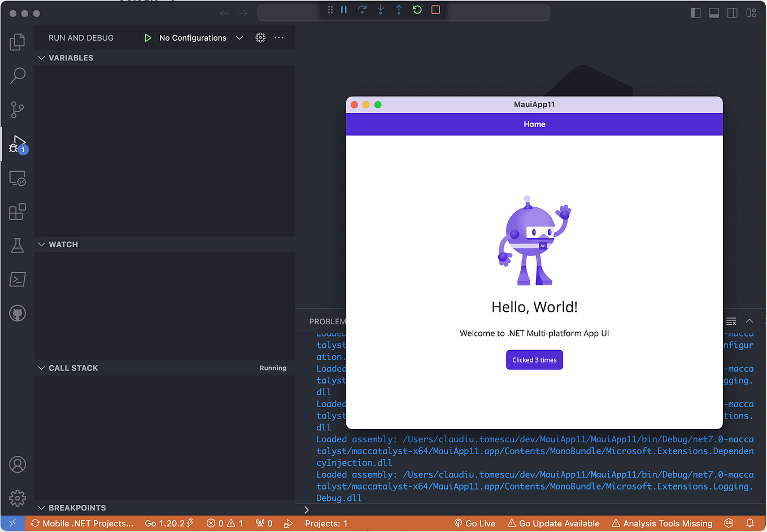
Task: Click the command center search box
Action: tap(403, 13)
